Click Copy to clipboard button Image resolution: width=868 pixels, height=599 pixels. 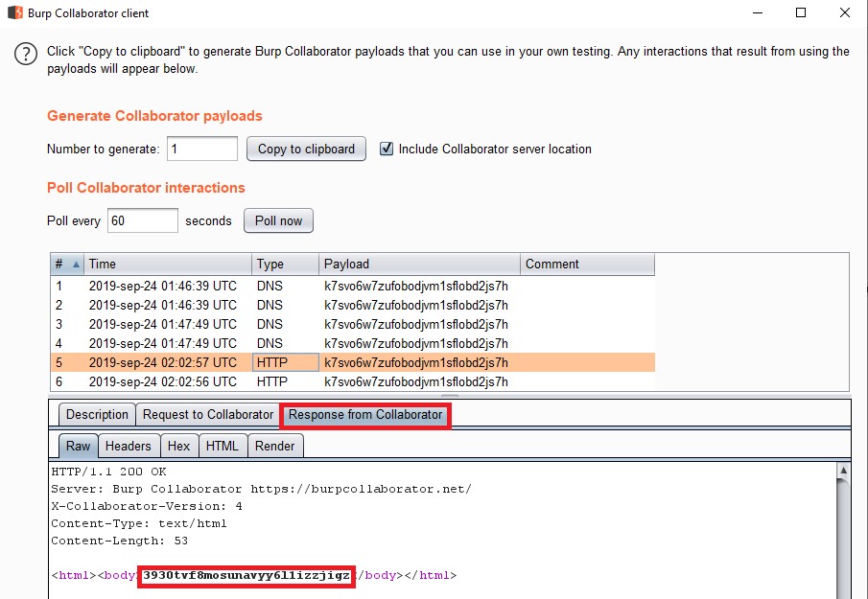click(x=306, y=149)
